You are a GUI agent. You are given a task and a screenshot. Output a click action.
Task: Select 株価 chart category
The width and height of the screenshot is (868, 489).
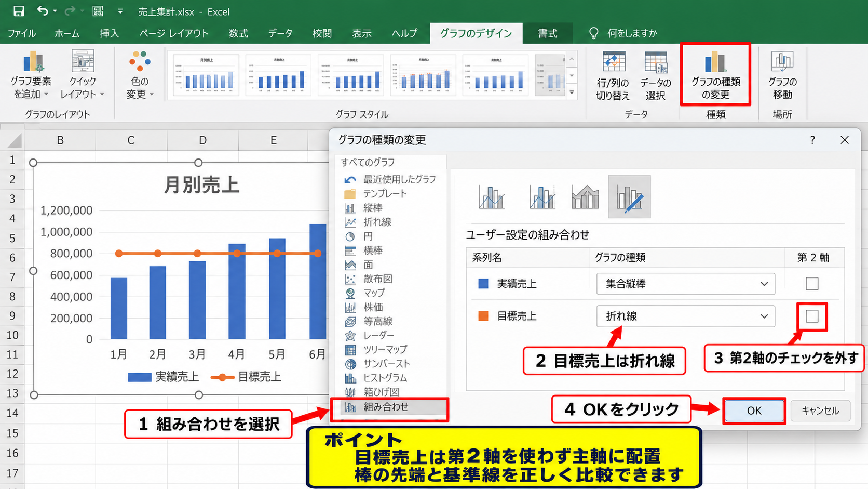click(363, 307)
